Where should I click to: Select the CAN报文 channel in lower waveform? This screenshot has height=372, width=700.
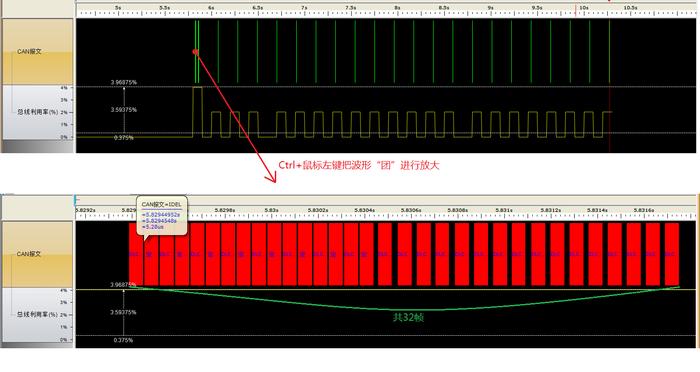pyautogui.click(x=29, y=254)
